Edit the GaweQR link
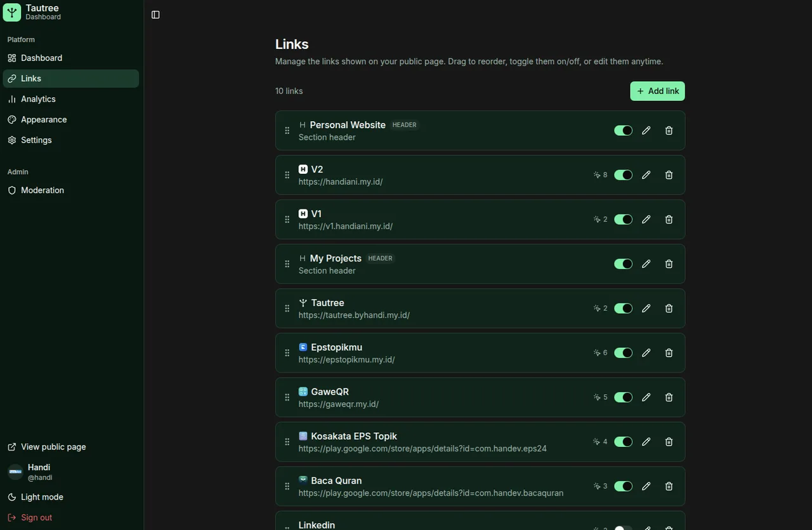Image resolution: width=812 pixels, height=530 pixels. [646, 397]
